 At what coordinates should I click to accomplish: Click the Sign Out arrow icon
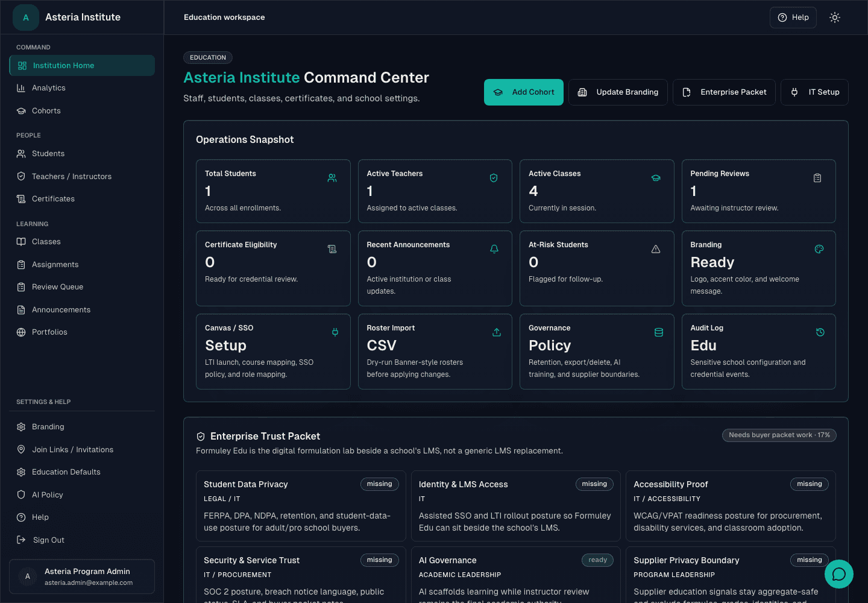point(21,540)
